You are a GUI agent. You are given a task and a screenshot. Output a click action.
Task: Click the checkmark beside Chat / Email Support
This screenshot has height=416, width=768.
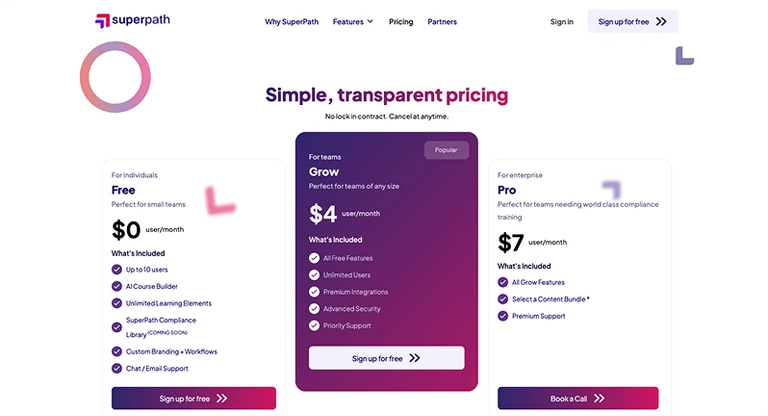pyautogui.click(x=117, y=368)
